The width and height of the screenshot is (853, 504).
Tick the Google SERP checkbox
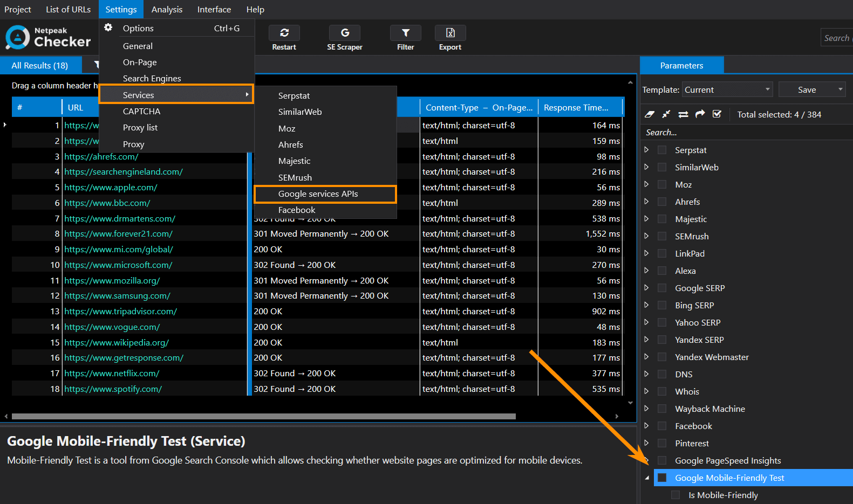point(662,288)
